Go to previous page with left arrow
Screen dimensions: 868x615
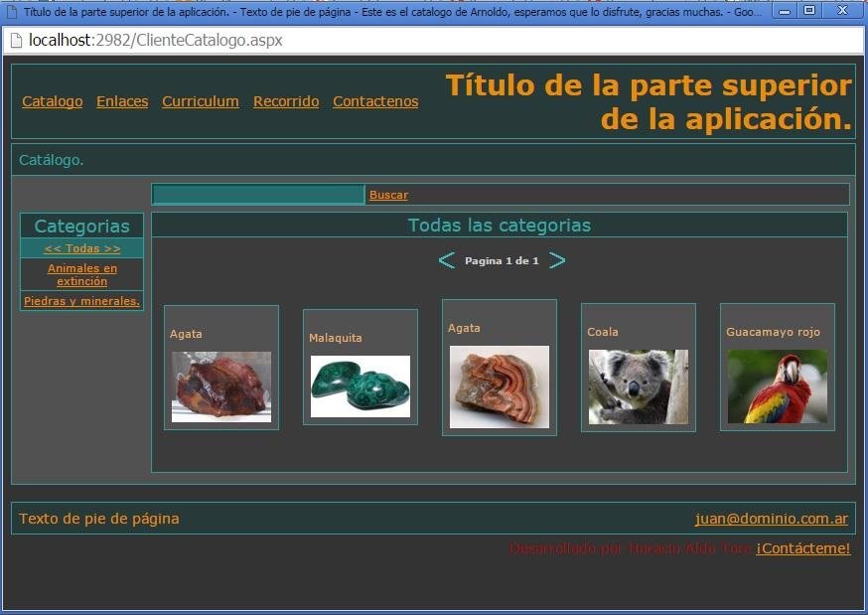446,259
